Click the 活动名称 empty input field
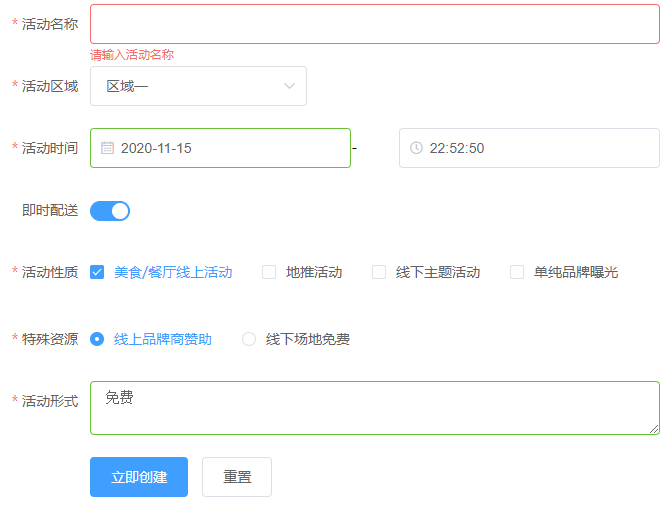This screenshot has height=508, width=665. pos(374,24)
